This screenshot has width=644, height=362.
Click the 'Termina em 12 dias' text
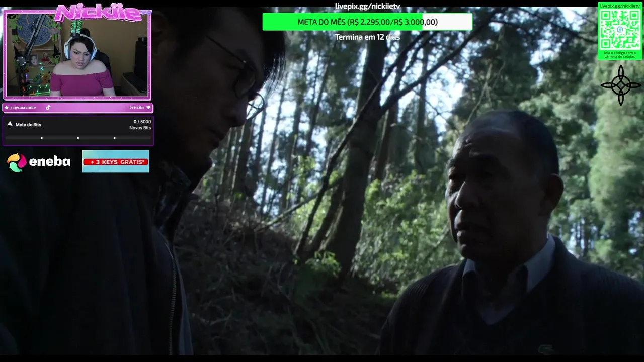[367, 37]
